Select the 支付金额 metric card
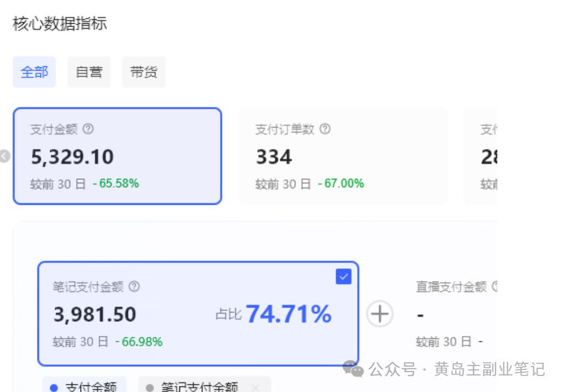 coord(118,156)
